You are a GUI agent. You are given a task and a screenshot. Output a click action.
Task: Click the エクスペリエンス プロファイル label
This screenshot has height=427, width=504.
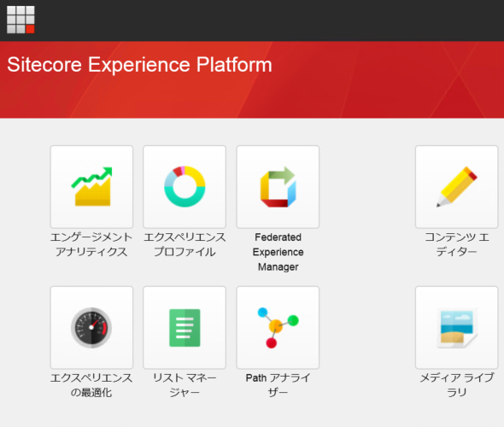(185, 244)
